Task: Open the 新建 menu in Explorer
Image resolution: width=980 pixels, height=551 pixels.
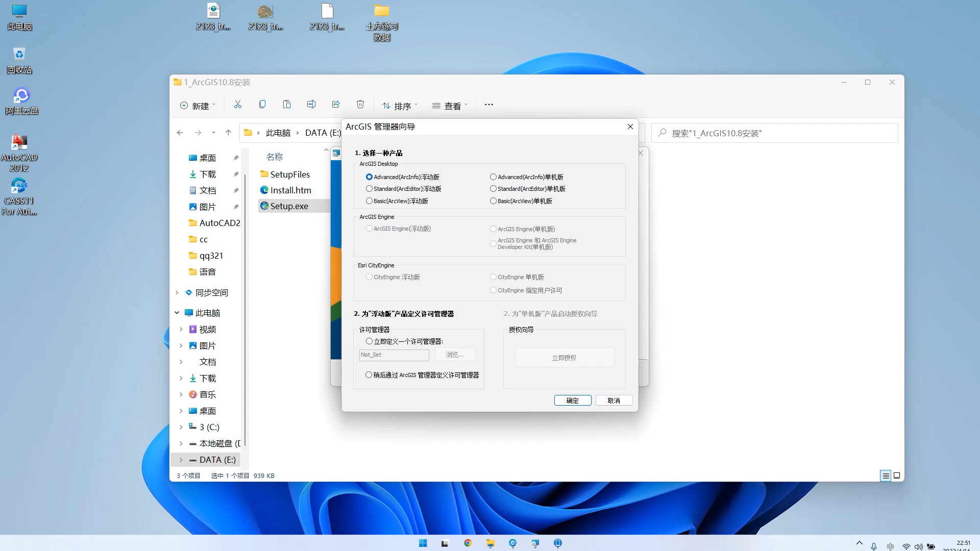Action: (x=198, y=106)
